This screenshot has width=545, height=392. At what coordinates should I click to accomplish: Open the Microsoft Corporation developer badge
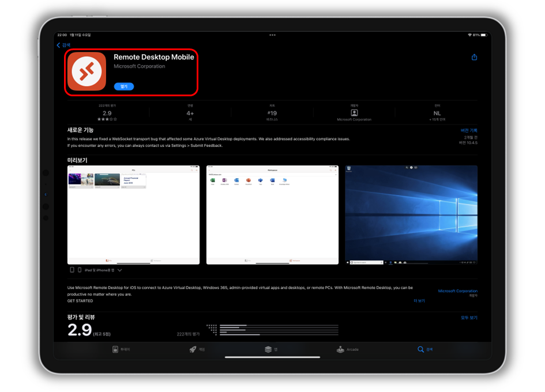click(354, 113)
